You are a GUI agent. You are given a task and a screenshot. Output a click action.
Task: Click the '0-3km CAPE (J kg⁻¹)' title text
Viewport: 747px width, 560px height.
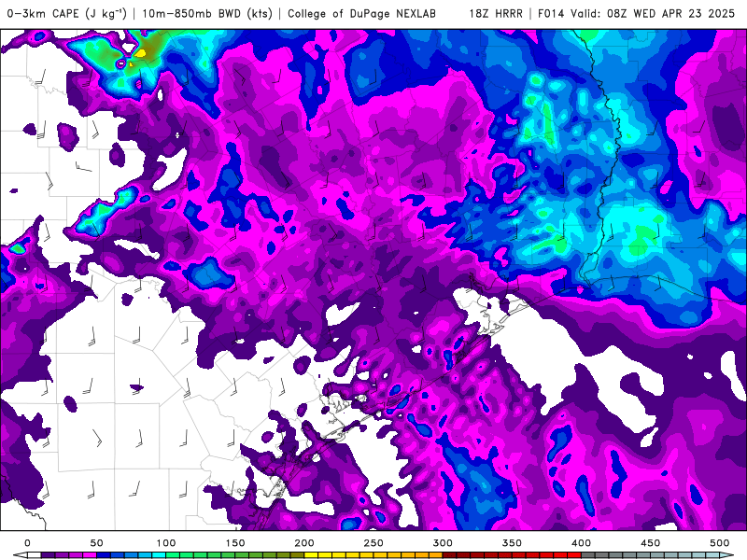[66, 13]
